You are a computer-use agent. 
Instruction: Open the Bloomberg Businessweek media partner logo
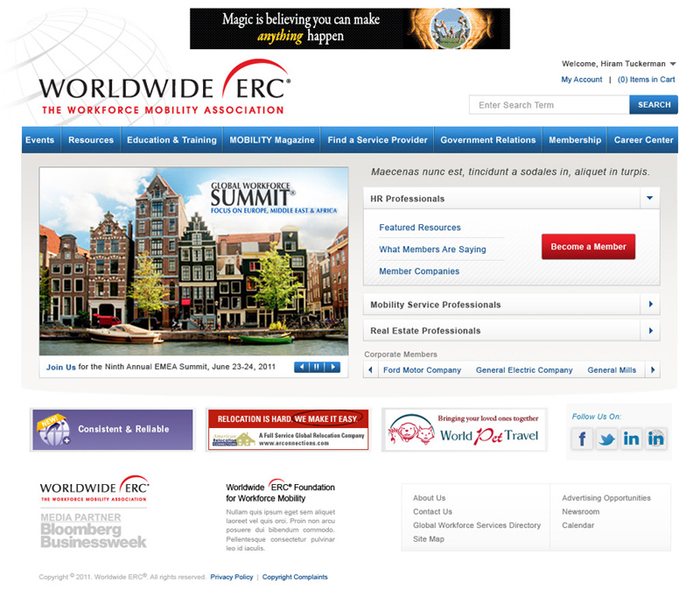[x=94, y=530]
